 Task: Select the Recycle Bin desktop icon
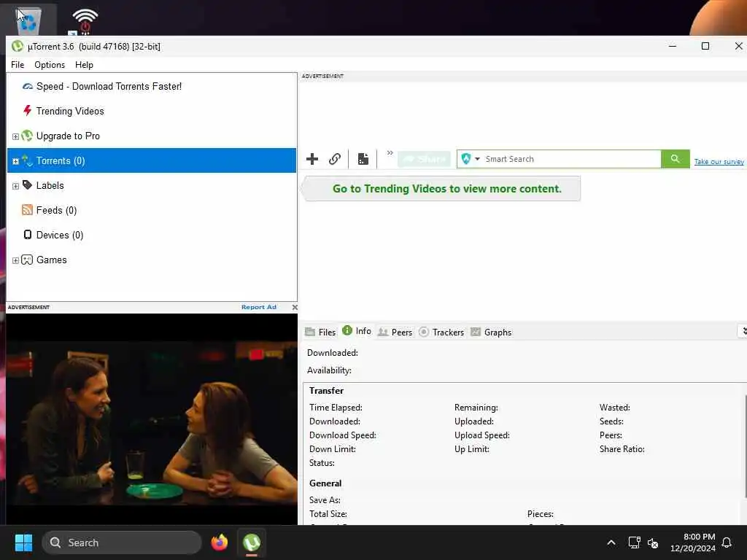click(28, 20)
